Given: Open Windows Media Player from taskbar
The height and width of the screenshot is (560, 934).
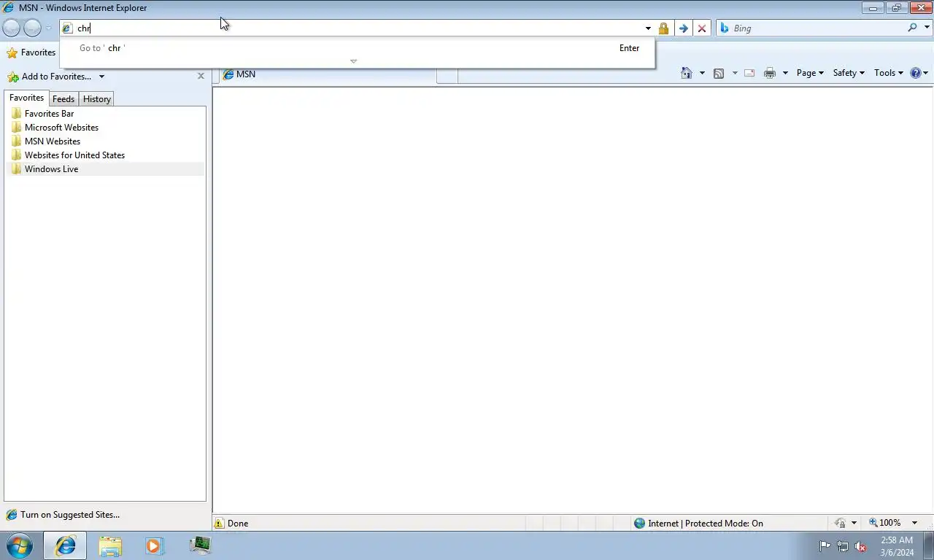Looking at the screenshot, I should tap(155, 545).
